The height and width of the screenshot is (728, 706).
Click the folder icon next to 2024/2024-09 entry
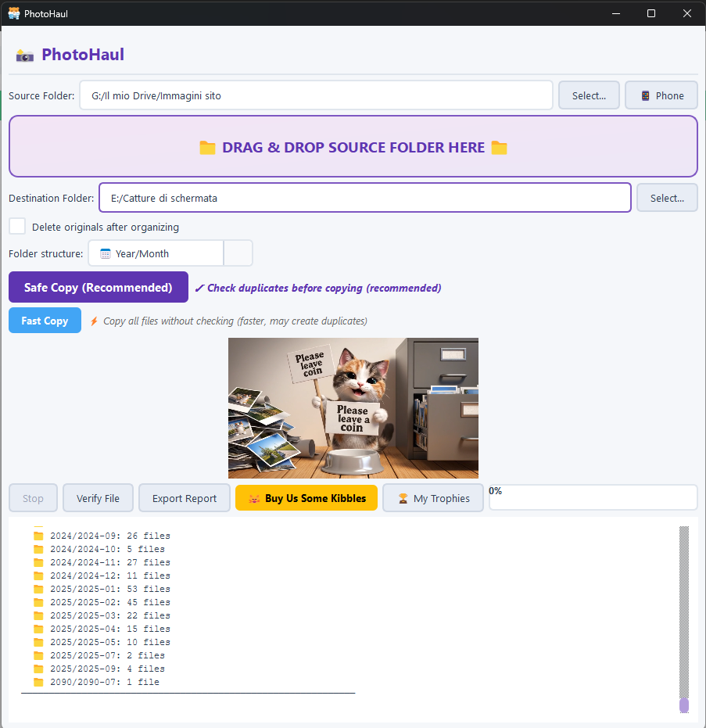coord(38,536)
